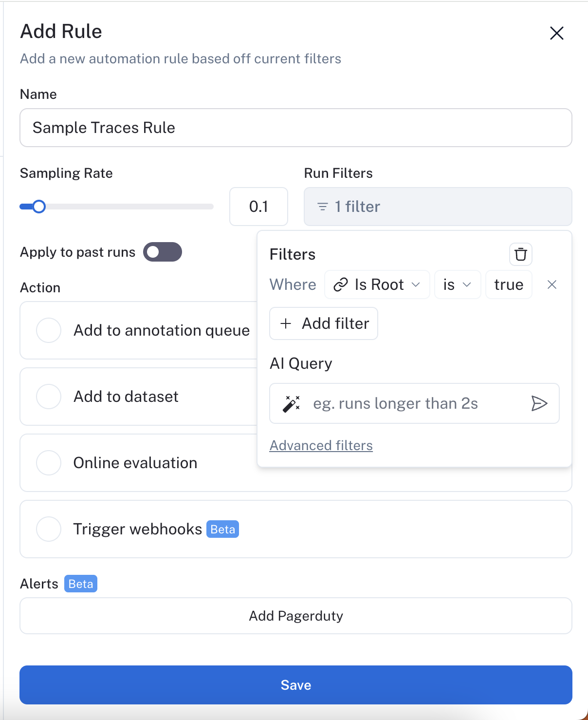This screenshot has height=720, width=588.
Task: Remove the Is Root filter row
Action: (551, 284)
